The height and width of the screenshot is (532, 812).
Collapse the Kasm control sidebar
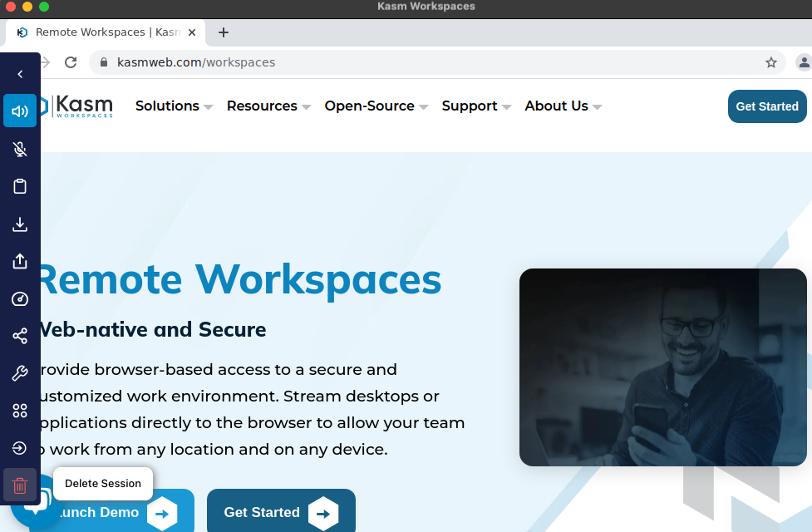(x=20, y=74)
